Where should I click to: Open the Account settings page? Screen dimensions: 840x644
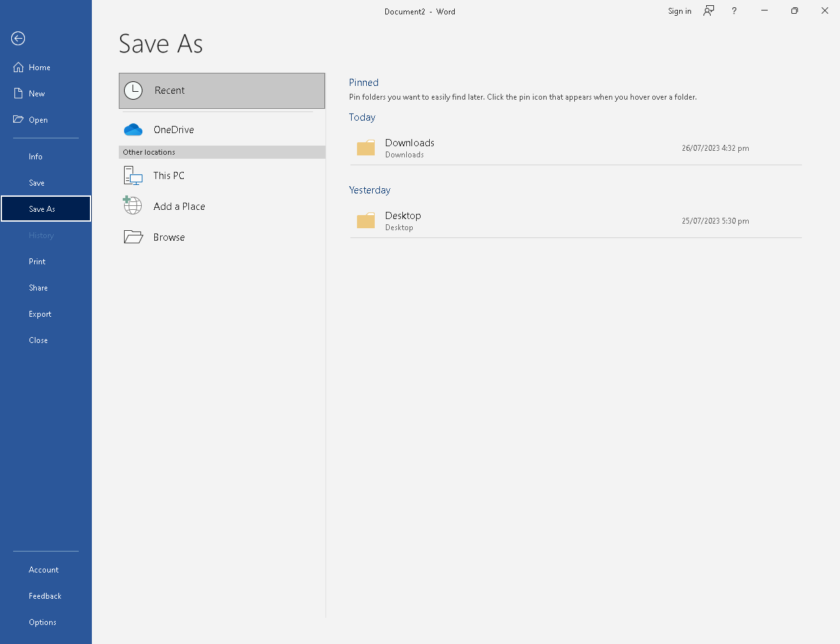point(46,570)
